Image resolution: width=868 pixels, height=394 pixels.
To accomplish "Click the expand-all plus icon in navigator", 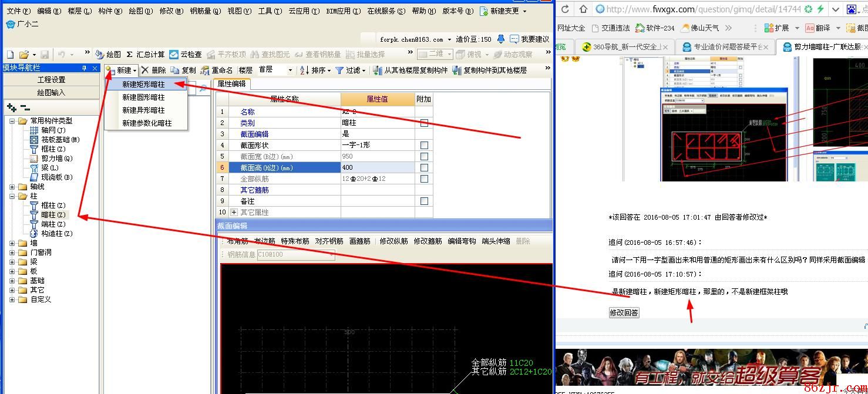I will (x=11, y=107).
